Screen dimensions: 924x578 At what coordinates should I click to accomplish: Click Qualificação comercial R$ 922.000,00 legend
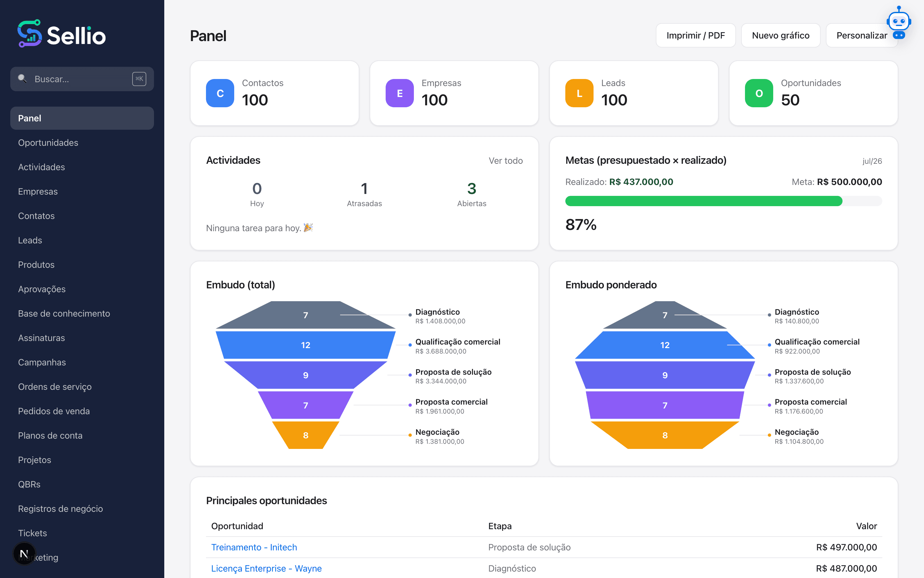click(817, 346)
